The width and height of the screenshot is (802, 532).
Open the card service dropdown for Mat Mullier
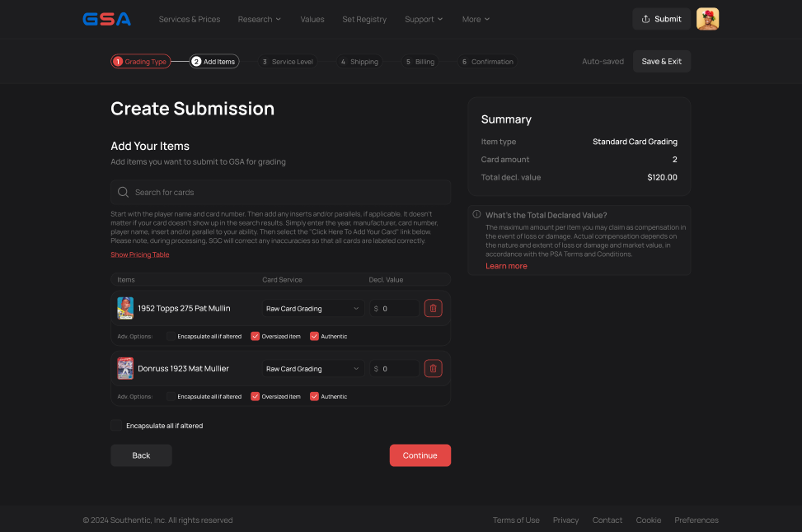312,368
